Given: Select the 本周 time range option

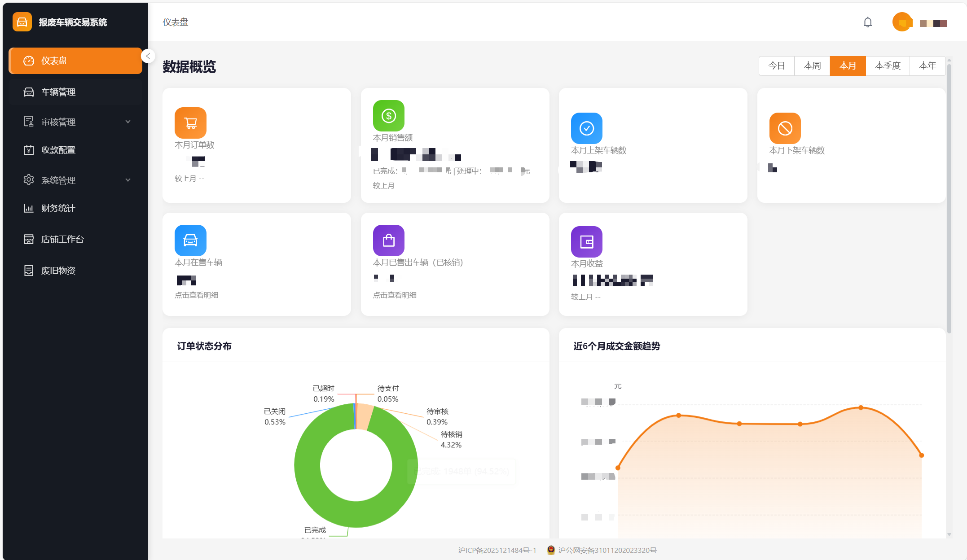Looking at the screenshot, I should pyautogui.click(x=812, y=66).
